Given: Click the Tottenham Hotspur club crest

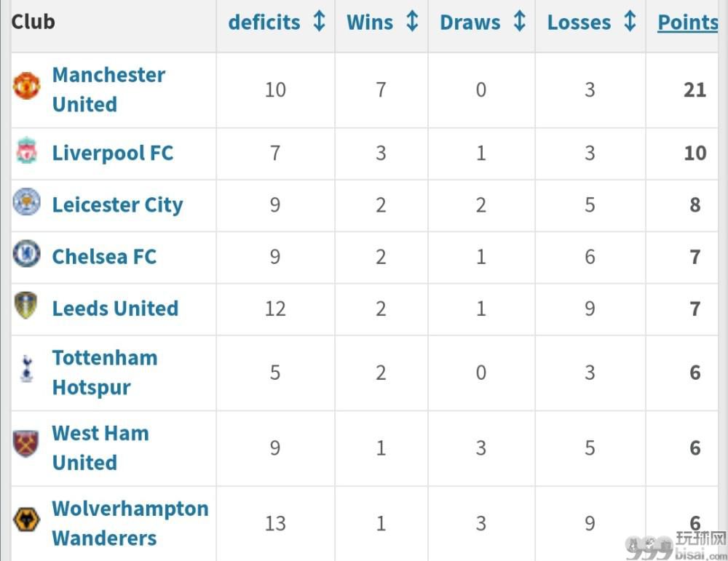Looking at the screenshot, I should 27,368.
